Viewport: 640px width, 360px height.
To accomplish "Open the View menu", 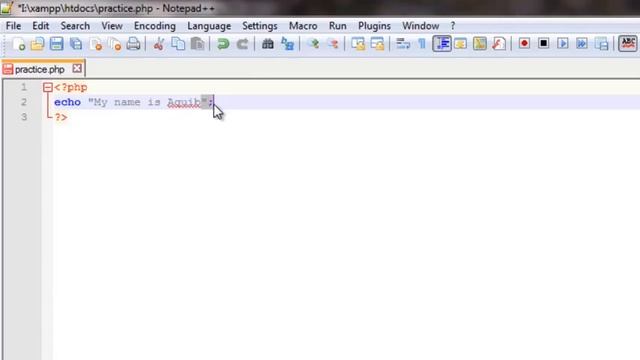I will click(112, 26).
